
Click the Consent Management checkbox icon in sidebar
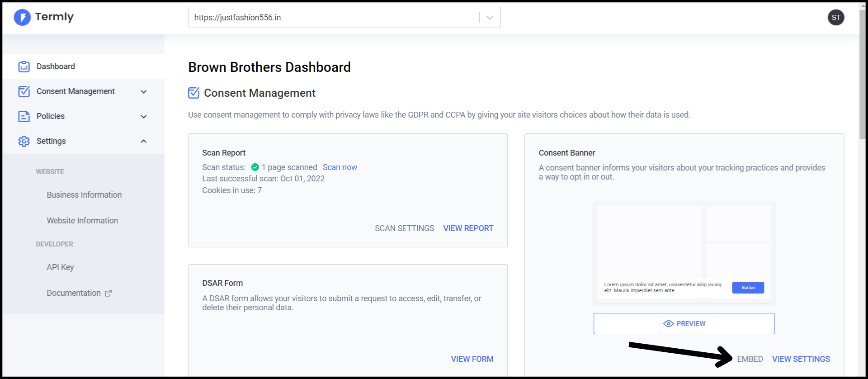coord(24,91)
